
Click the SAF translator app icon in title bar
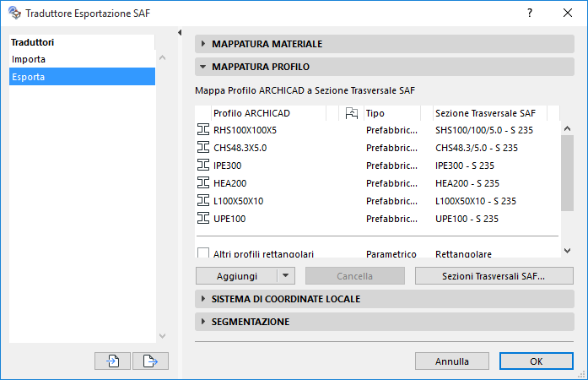pos(14,14)
